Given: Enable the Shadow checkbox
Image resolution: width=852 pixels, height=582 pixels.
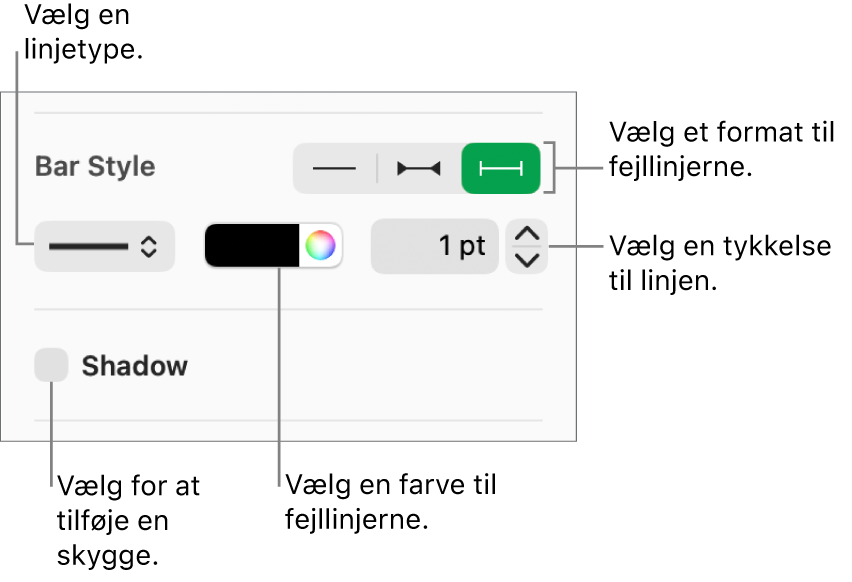Looking at the screenshot, I should 51,365.
